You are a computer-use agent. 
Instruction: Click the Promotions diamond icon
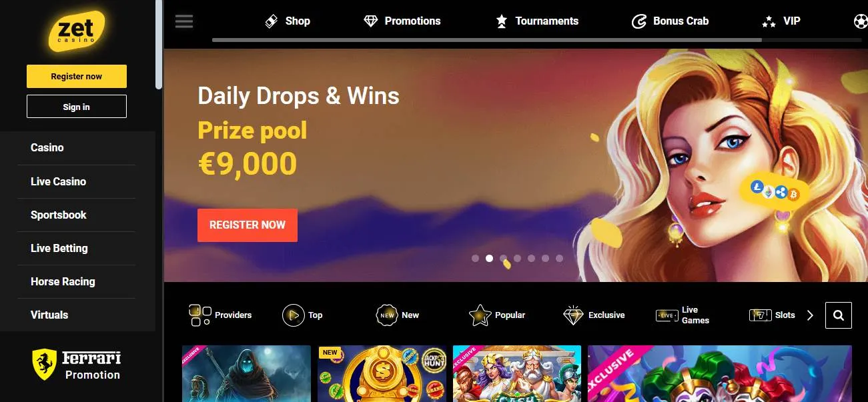[370, 21]
